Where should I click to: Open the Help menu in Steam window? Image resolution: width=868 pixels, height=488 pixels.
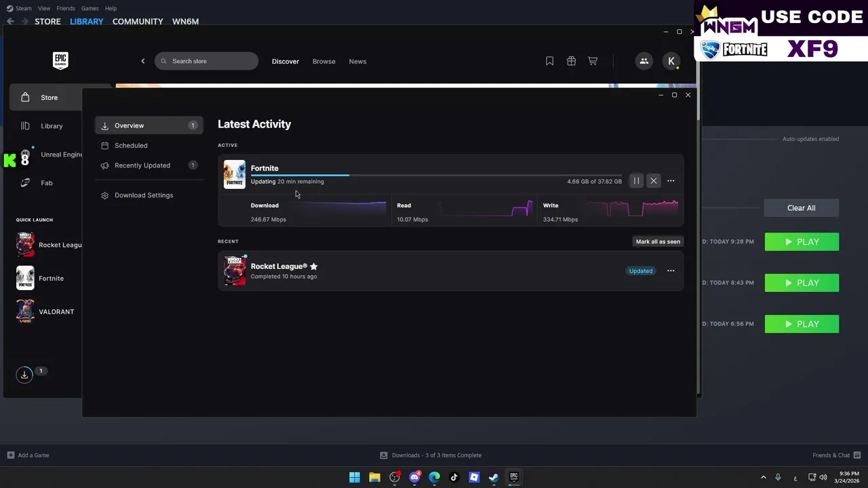[111, 8]
